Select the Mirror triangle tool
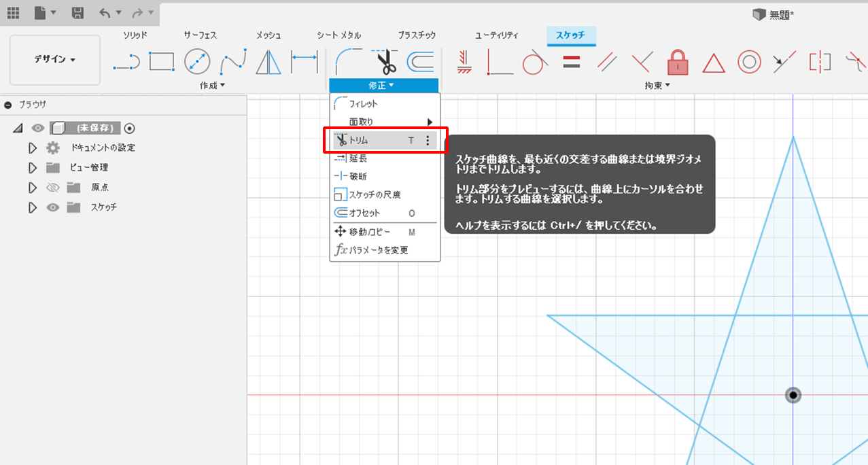868x465 pixels. click(x=268, y=62)
